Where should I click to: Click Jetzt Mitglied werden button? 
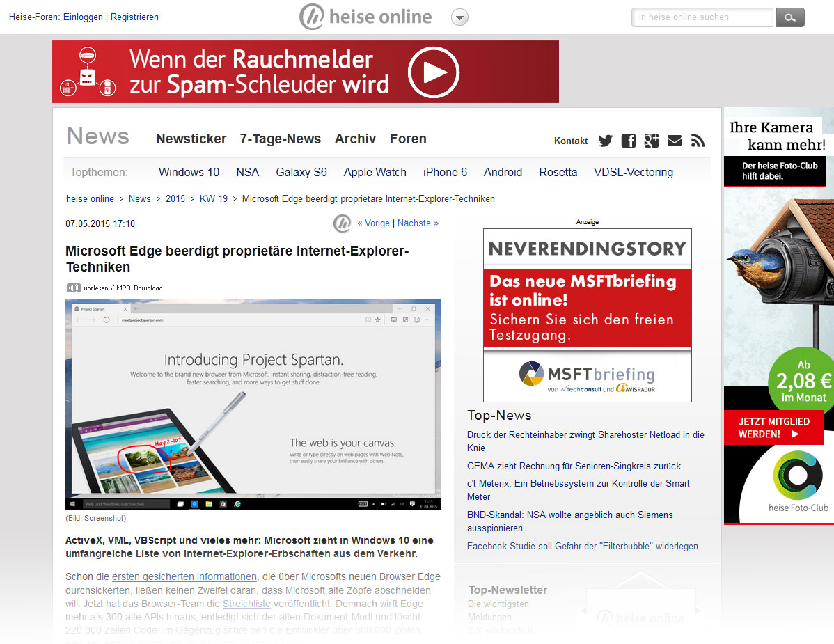tap(774, 428)
